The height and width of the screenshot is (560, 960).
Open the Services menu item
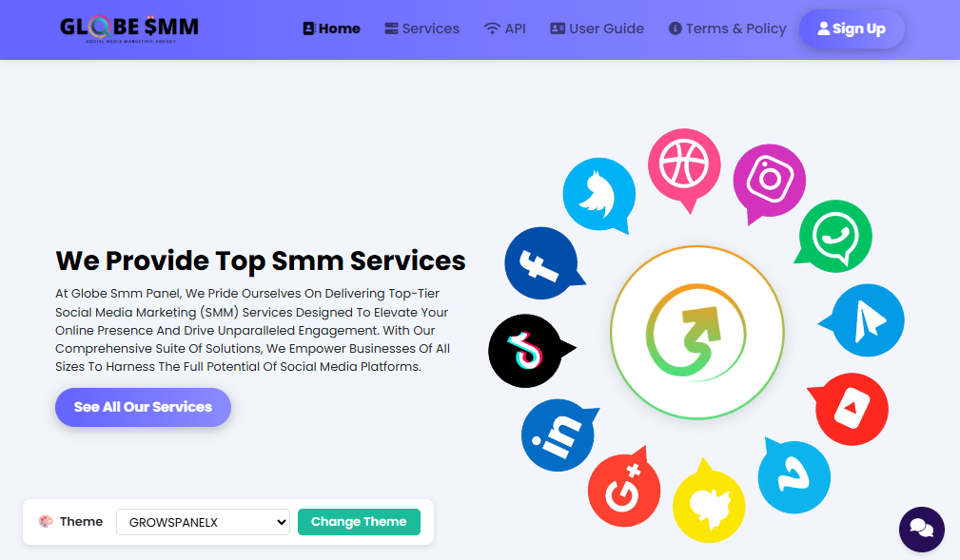coord(421,29)
